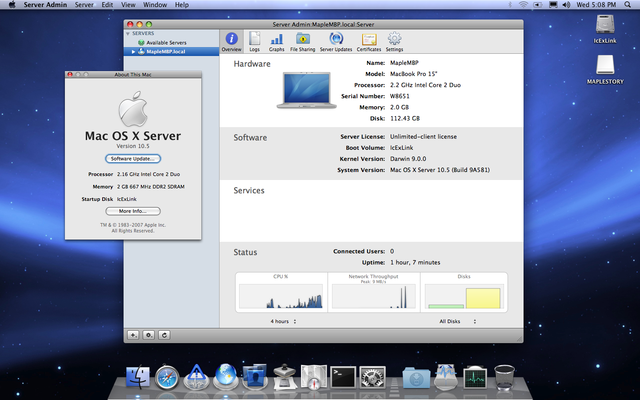
Task: Open the globe Server Admin Dock icon
Action: click(x=226, y=376)
